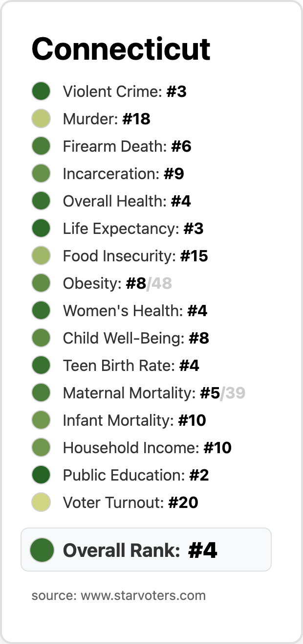
Task: Select the Child Well-Being #8 entry
Action: [136, 338]
